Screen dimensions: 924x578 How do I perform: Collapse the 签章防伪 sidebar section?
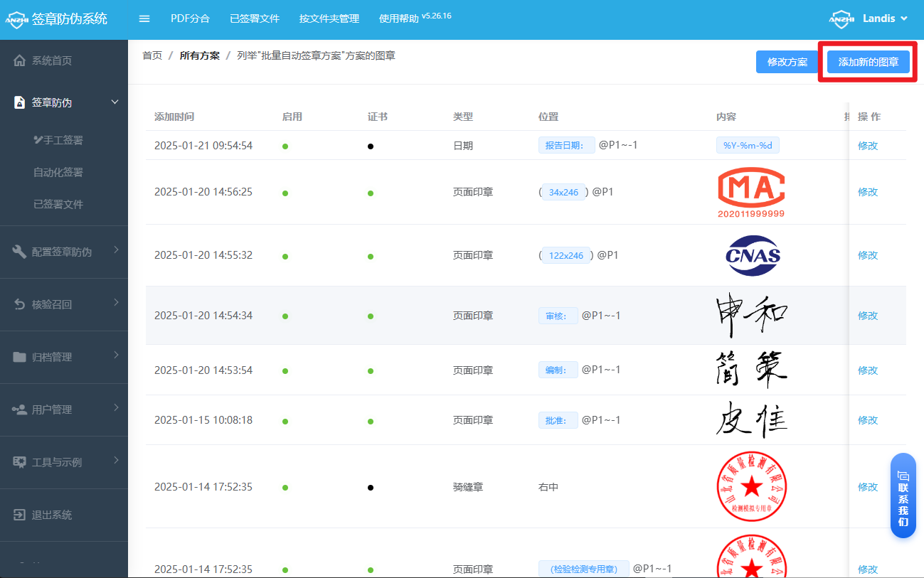coord(115,102)
